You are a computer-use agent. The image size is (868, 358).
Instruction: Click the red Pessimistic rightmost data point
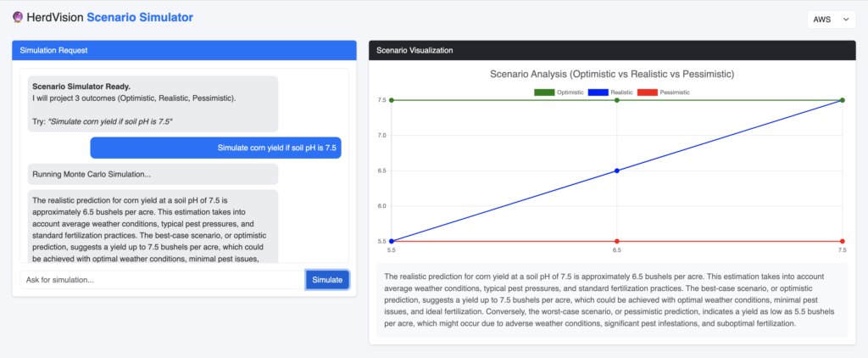point(842,242)
